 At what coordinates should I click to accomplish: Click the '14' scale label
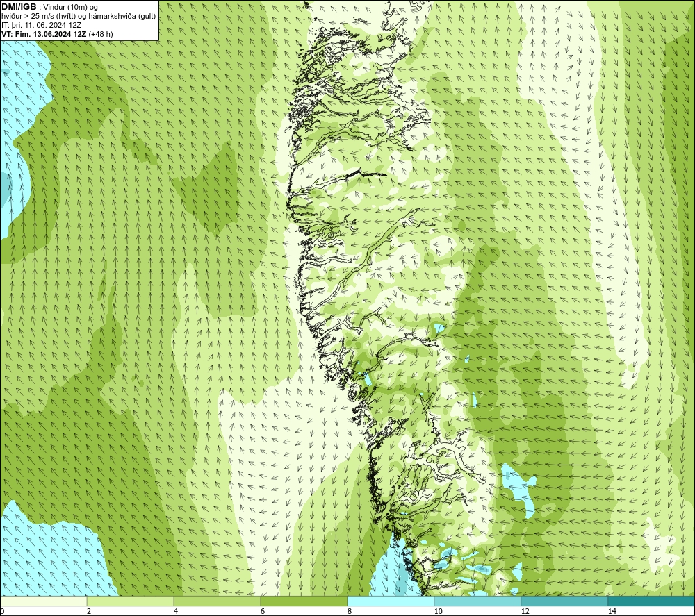tap(612, 611)
